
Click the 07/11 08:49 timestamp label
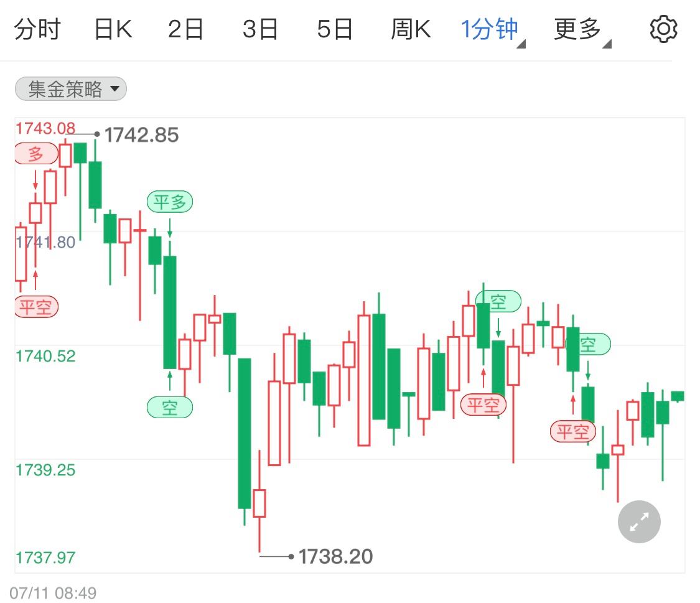click(x=51, y=593)
